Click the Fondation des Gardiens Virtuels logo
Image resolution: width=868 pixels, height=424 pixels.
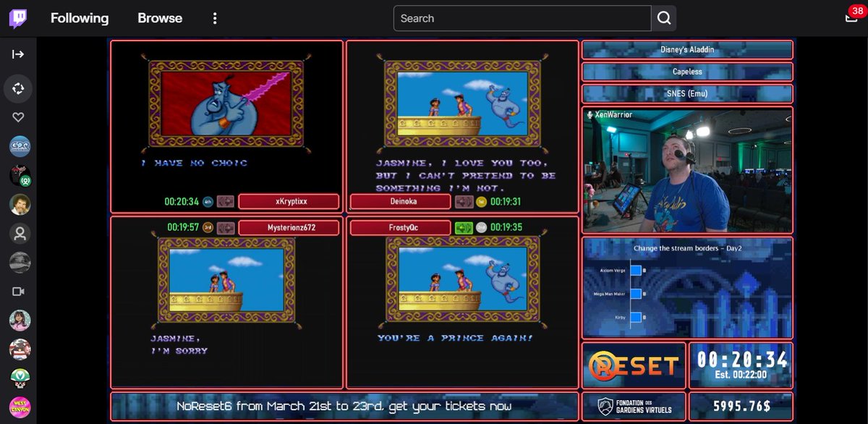(x=634, y=407)
